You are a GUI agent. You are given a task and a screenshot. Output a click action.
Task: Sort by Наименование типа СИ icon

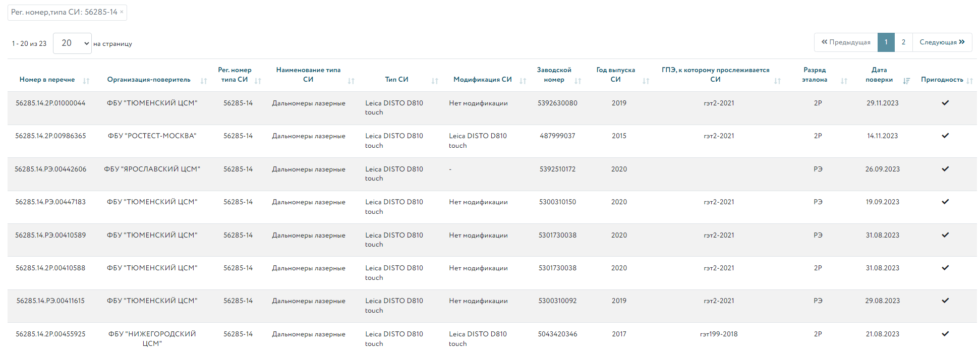click(x=351, y=81)
